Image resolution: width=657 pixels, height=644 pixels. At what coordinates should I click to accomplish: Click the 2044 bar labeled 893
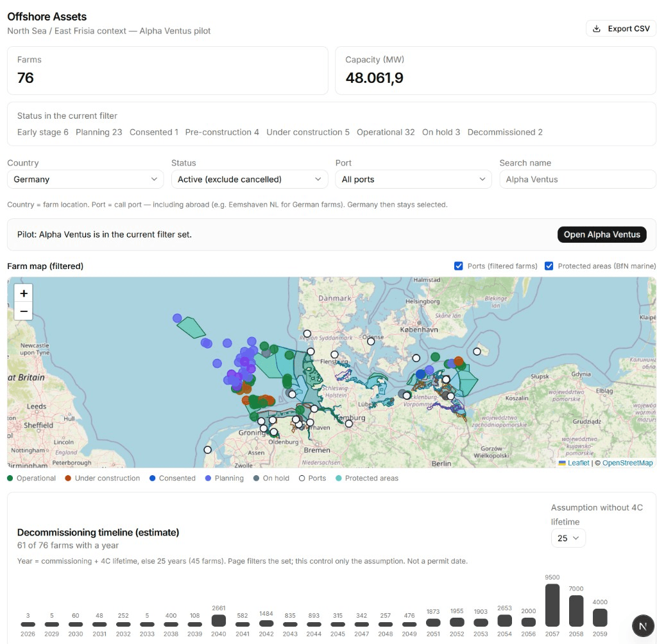tap(314, 624)
